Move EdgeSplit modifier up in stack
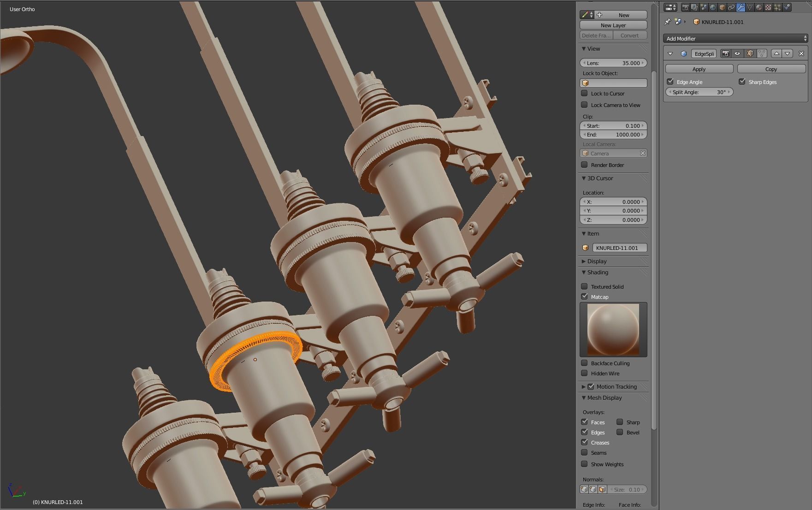This screenshot has height=510, width=812. pos(777,53)
